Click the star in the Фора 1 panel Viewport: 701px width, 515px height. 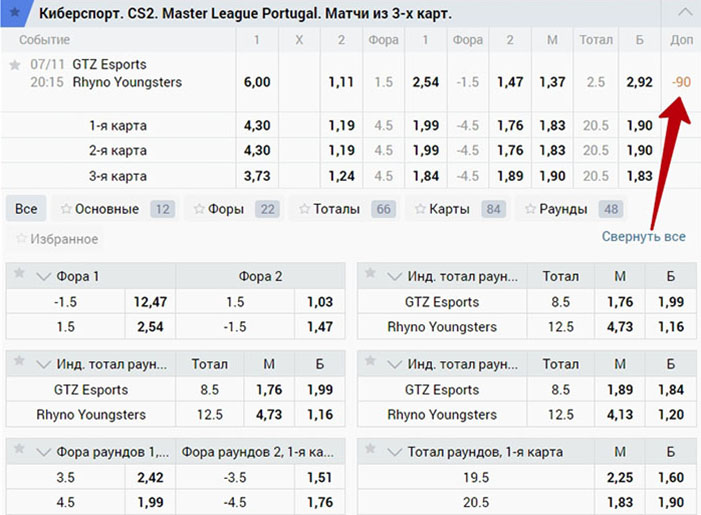[20, 276]
